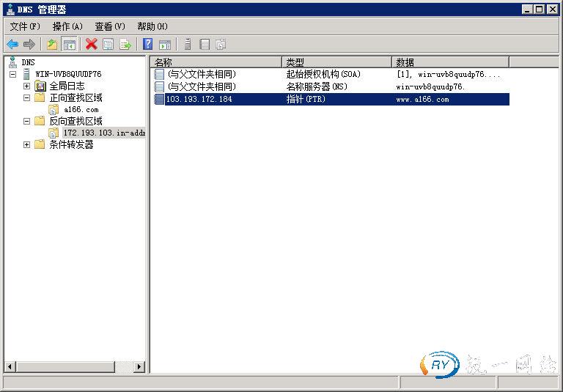This screenshot has width=563, height=392.
Task: Select the 103.193.172.184 record name
Action: pyautogui.click(x=199, y=99)
